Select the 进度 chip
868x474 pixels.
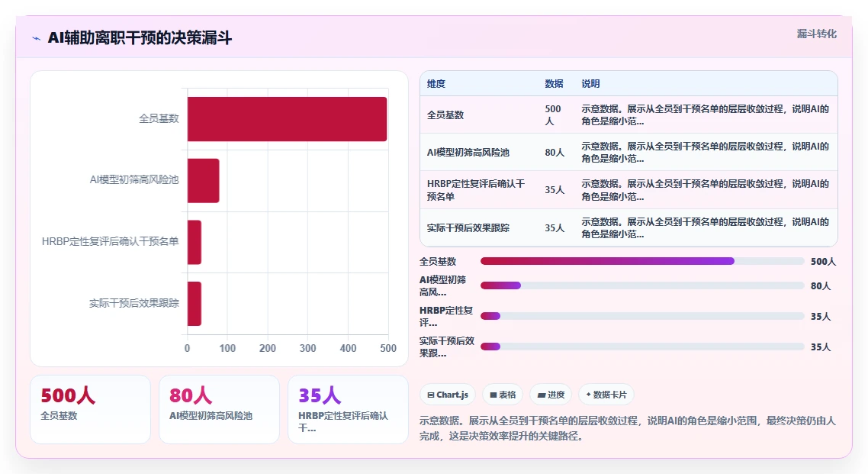550,395
